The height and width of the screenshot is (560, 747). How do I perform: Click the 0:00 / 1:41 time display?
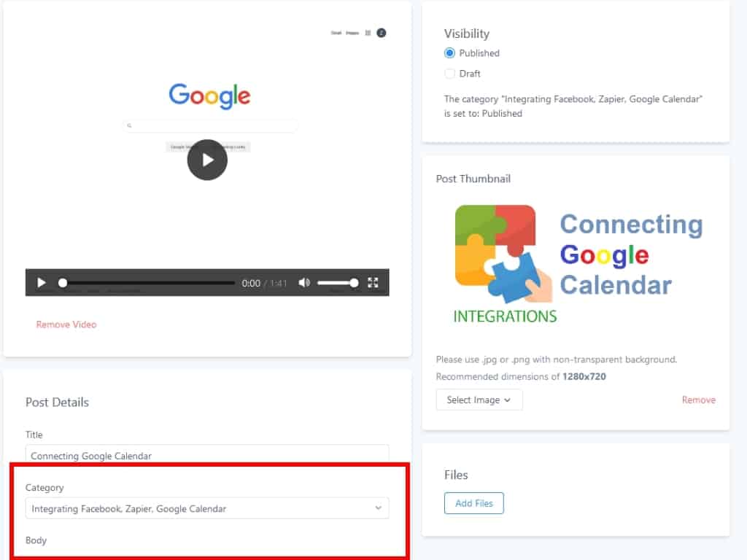tap(264, 283)
